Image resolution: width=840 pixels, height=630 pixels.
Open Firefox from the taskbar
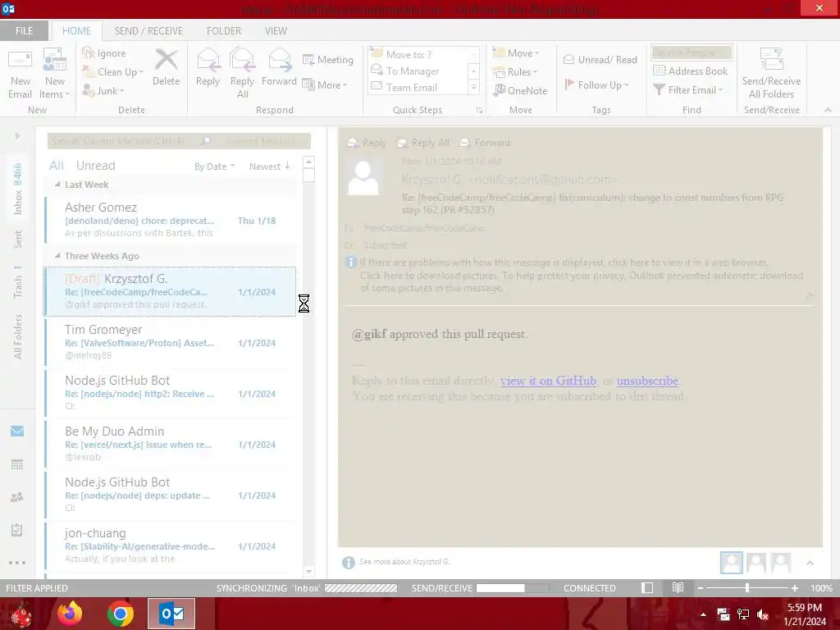[x=70, y=614]
